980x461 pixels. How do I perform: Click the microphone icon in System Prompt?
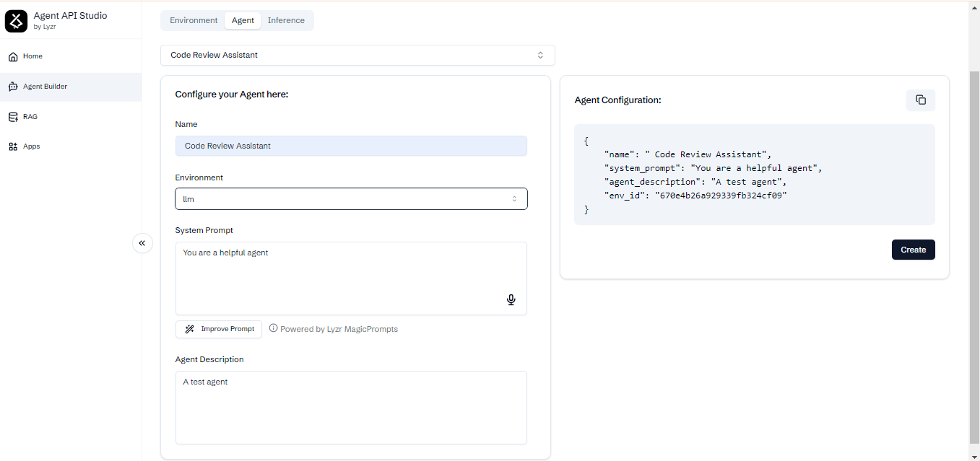pyautogui.click(x=511, y=299)
